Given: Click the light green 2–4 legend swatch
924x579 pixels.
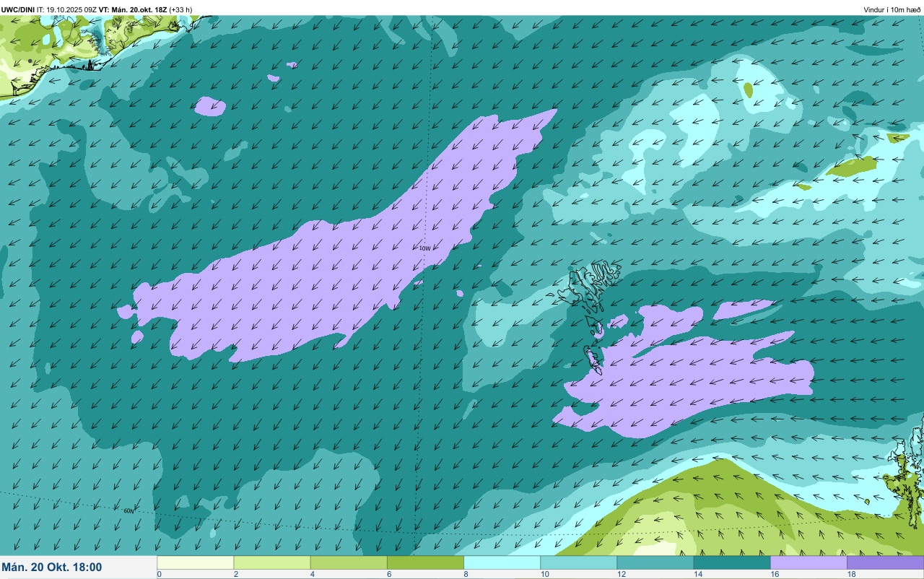Looking at the screenshot, I should click(272, 562).
